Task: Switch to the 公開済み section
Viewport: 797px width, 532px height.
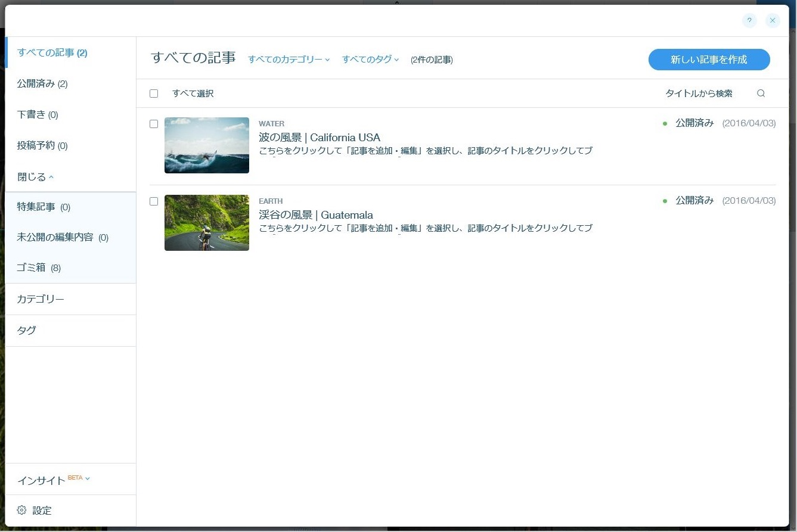Action: coord(37,84)
